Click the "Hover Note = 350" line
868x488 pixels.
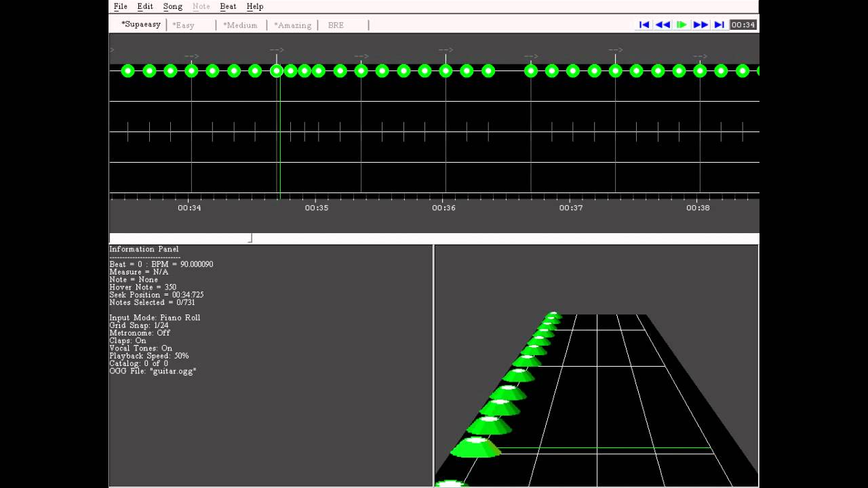[143, 287]
